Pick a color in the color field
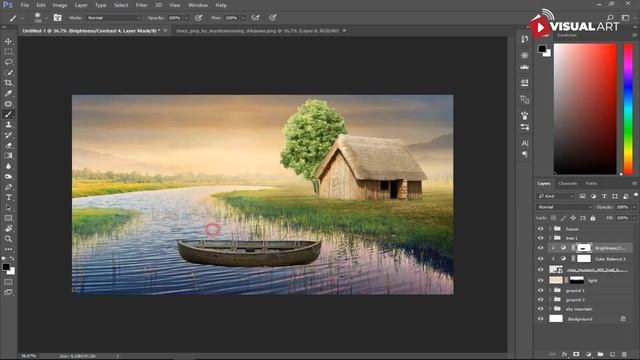The width and height of the screenshot is (640, 360). pyautogui.click(x=585, y=109)
